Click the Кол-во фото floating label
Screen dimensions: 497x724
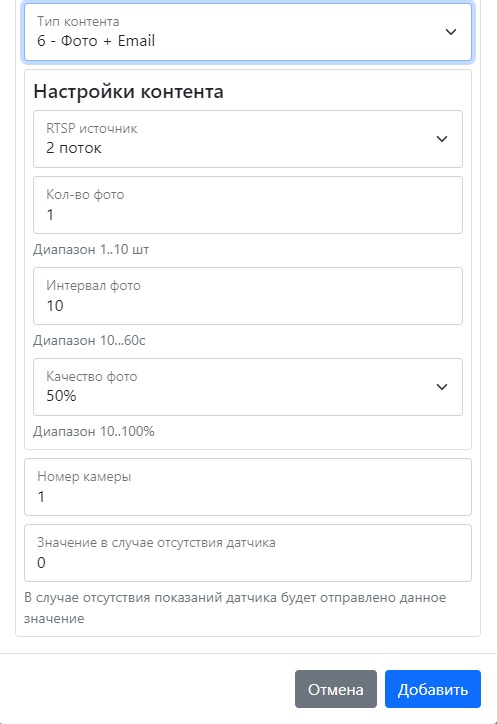tap(85, 195)
